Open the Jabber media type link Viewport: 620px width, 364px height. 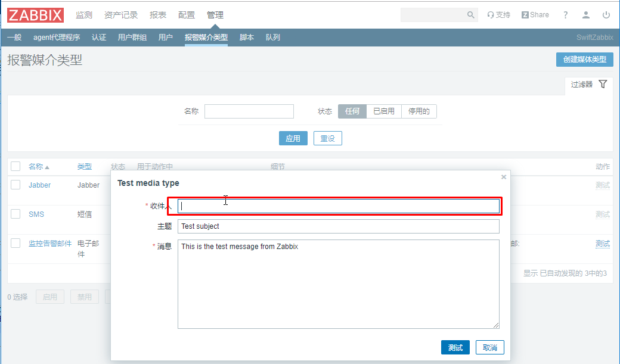39,185
